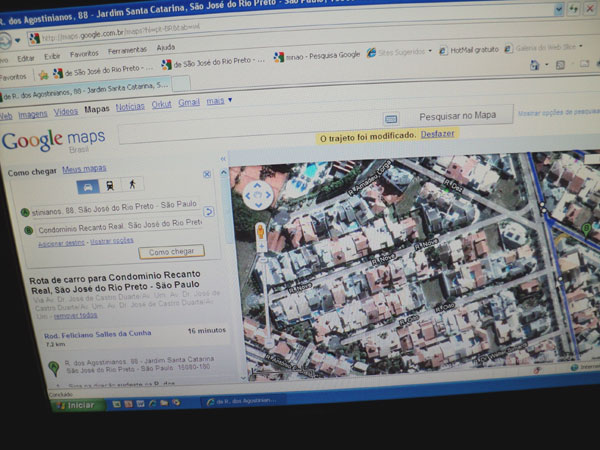Open Sites Sugeridos favorites item
The width and height of the screenshot is (600, 450).
399,52
